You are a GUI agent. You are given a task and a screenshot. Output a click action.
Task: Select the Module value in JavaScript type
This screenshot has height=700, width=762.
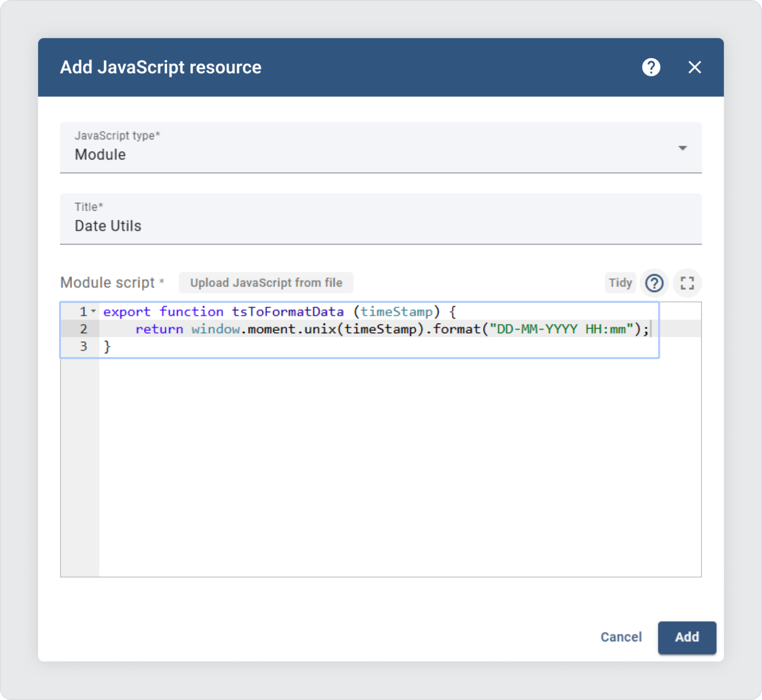click(x=100, y=154)
